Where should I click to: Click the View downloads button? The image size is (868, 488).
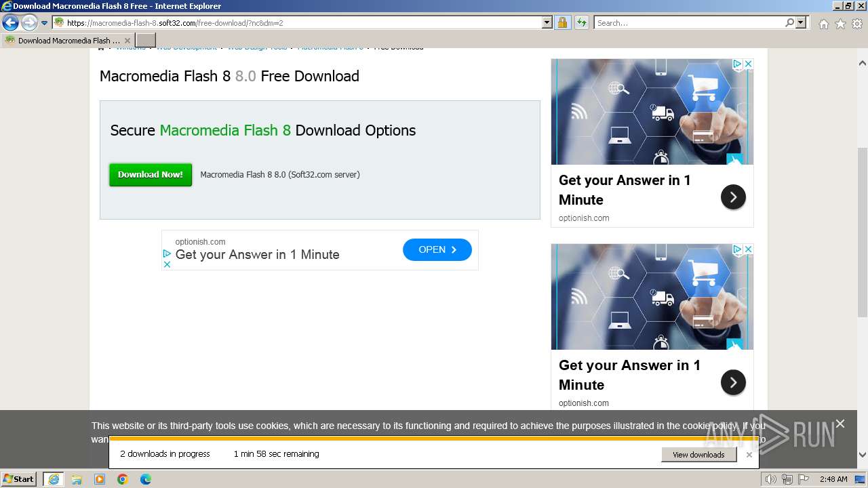698,455
